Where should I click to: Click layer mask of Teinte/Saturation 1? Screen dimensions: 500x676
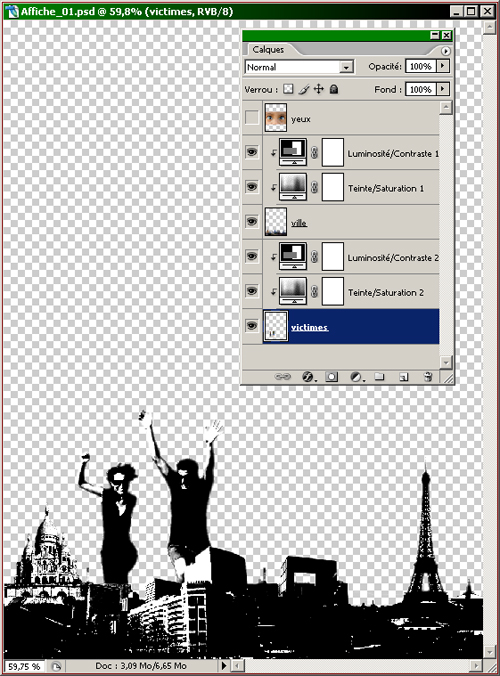[333, 187]
